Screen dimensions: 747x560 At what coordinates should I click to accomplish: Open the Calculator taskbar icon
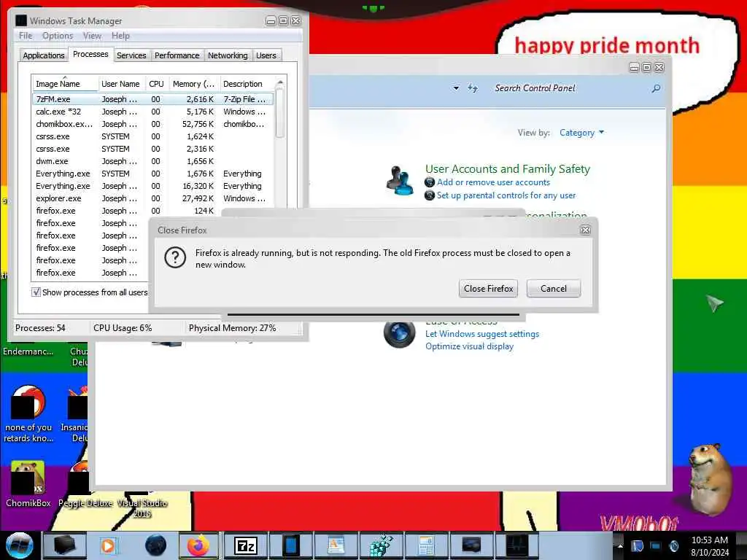pyautogui.click(x=425, y=545)
